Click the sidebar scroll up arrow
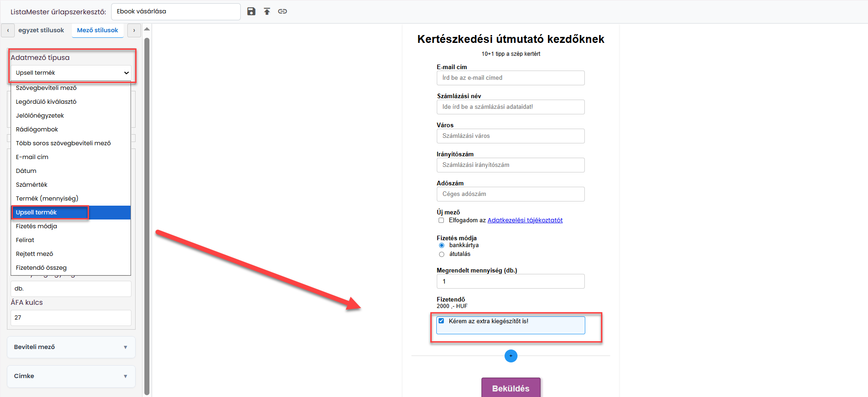 click(x=147, y=29)
